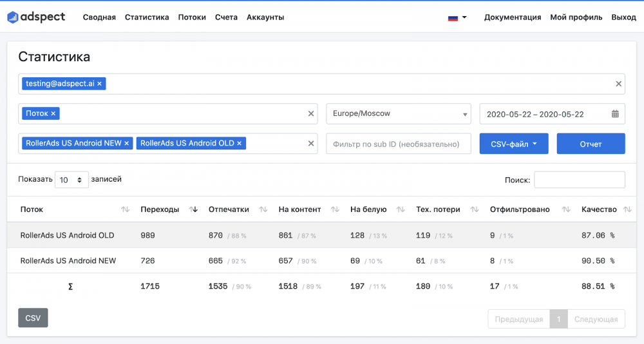Click row RollerAds US Android NEW
This screenshot has height=344, width=644.
pyautogui.click(x=321, y=260)
